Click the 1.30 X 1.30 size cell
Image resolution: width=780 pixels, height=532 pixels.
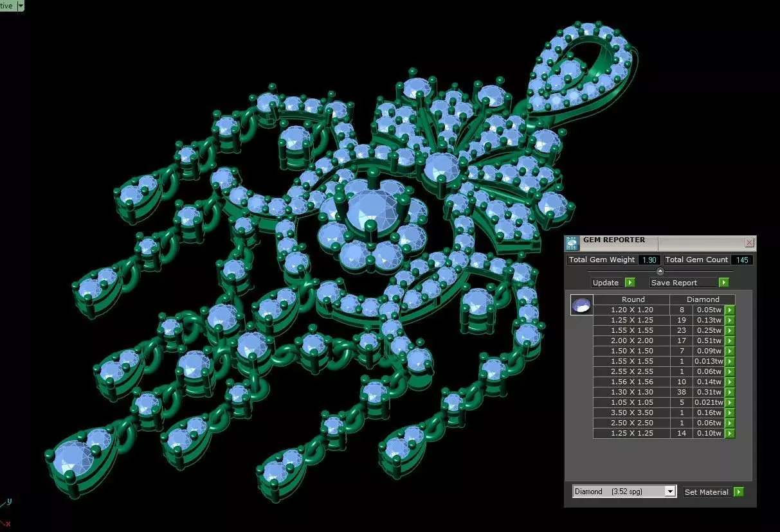point(631,392)
